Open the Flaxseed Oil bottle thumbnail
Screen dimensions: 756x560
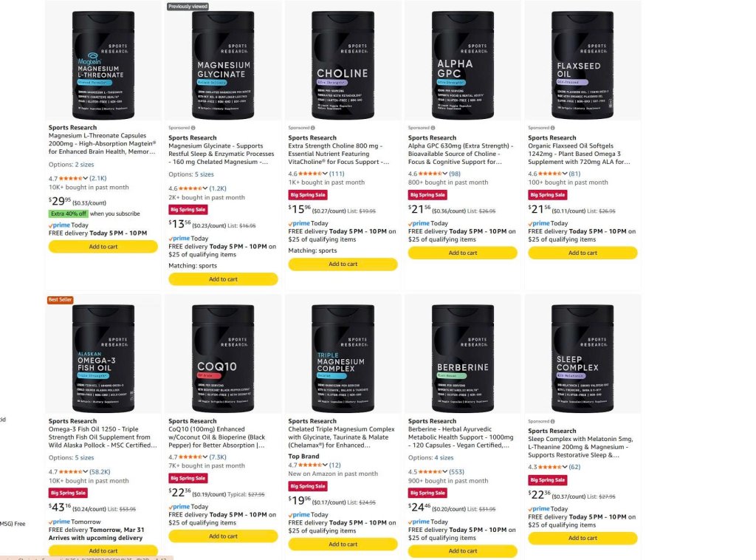583,64
